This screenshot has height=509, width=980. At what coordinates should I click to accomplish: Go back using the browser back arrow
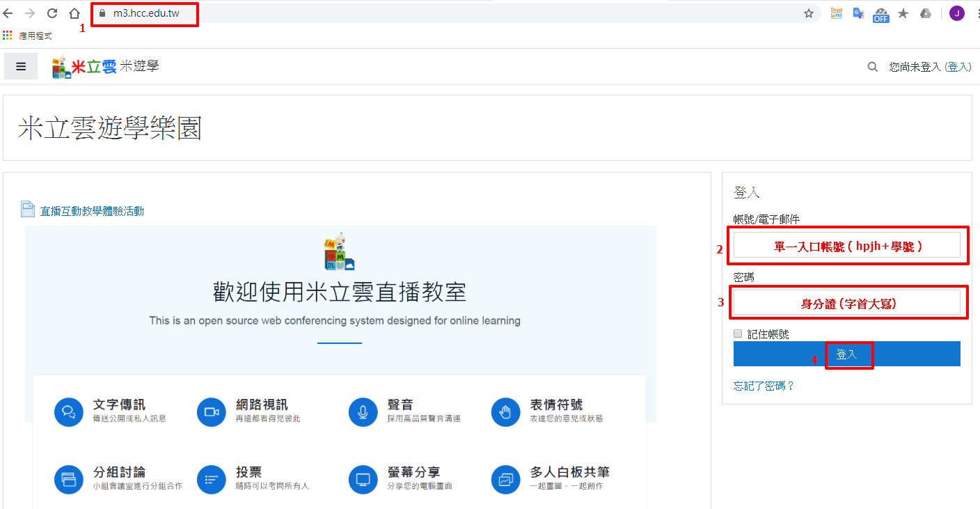click(x=8, y=13)
